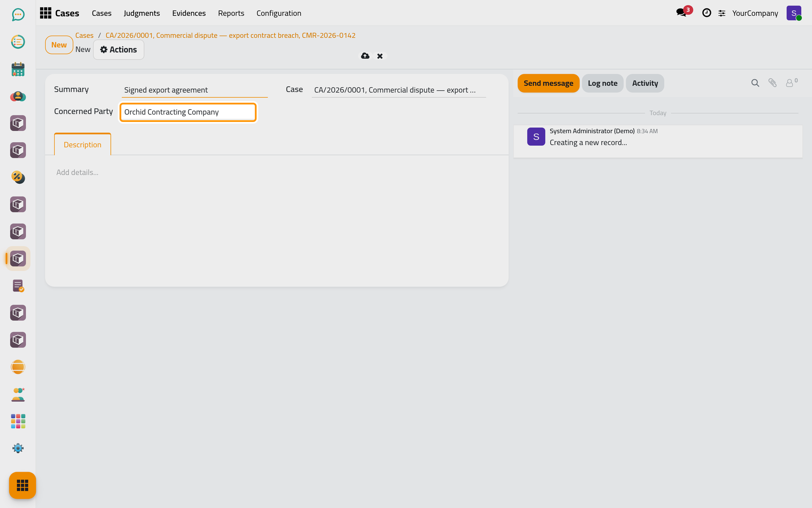The image size is (812, 508).
Task: Open the active Cases module icon in sidebar
Action: point(18,259)
